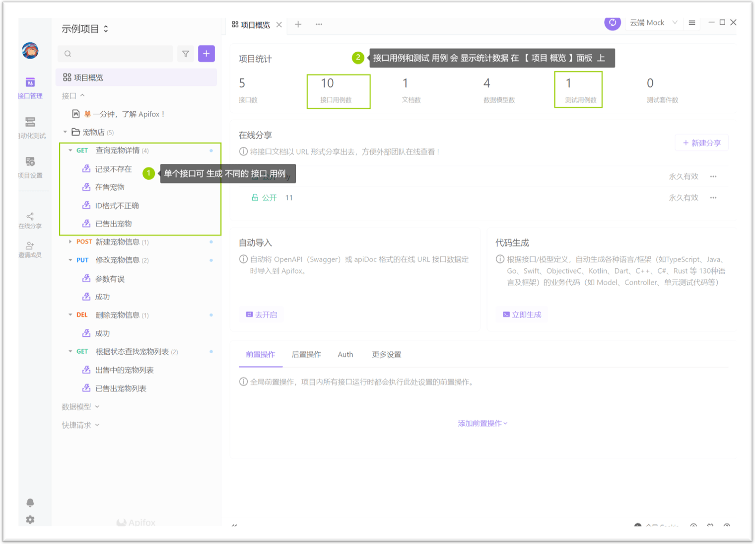
Task: Open notifications via the bell icon
Action: pyautogui.click(x=30, y=503)
